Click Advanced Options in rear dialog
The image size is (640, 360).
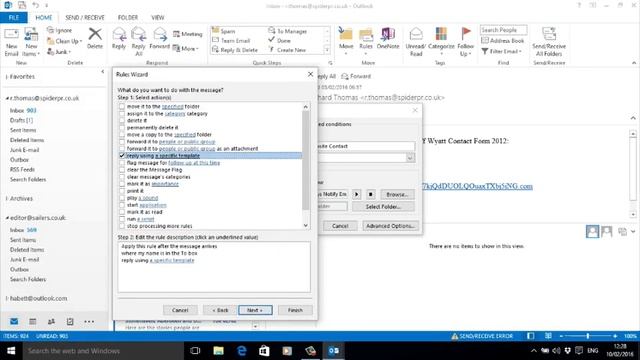390,226
